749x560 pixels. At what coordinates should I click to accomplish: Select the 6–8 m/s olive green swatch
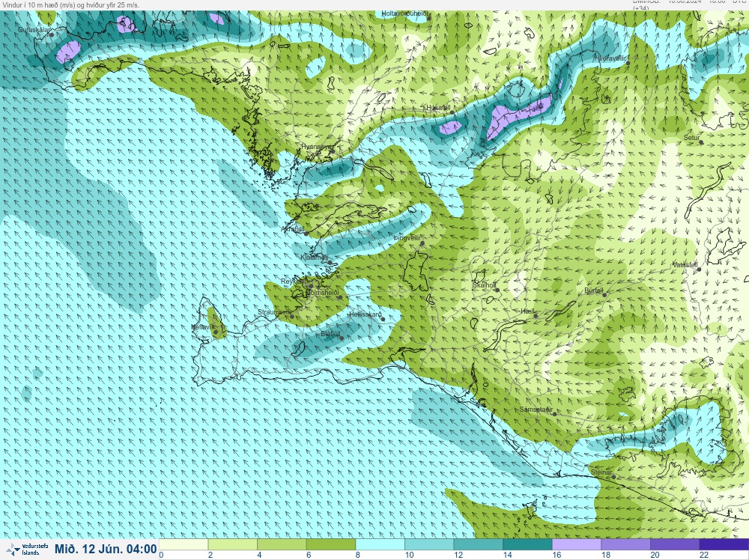click(331, 545)
